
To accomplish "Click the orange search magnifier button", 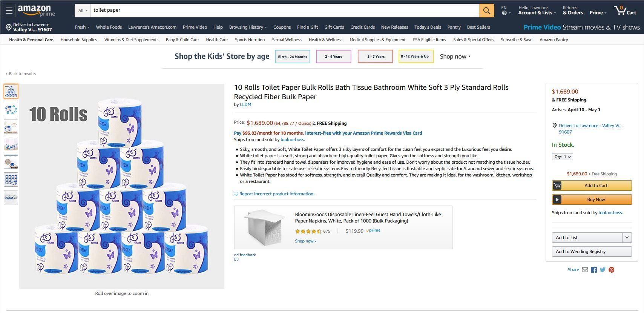I will click(x=486, y=11).
